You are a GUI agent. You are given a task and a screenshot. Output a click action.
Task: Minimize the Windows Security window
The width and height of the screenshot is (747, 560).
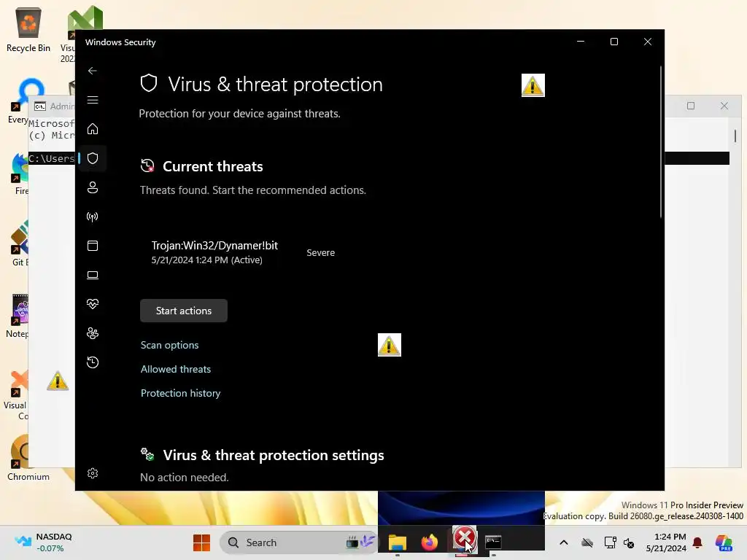pyautogui.click(x=580, y=42)
